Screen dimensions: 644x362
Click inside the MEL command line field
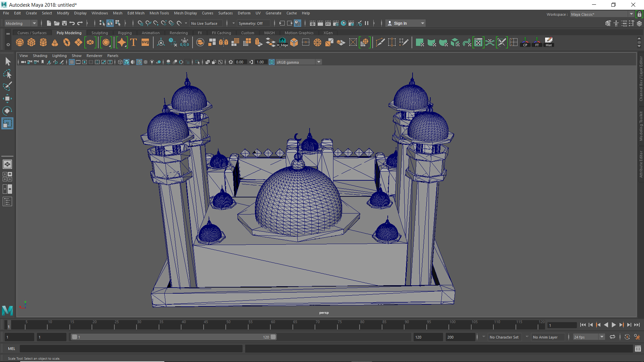click(x=131, y=349)
